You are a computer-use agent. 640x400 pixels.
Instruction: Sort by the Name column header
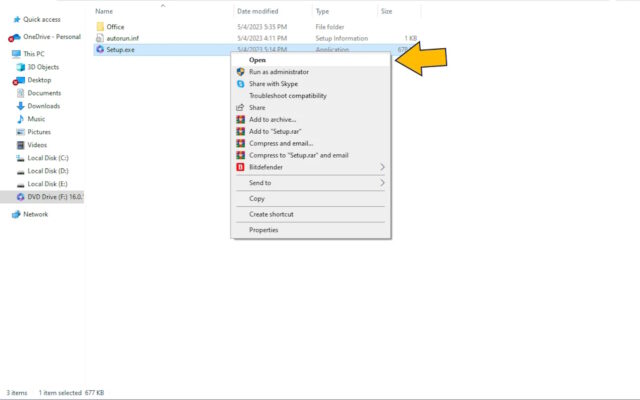(x=105, y=11)
